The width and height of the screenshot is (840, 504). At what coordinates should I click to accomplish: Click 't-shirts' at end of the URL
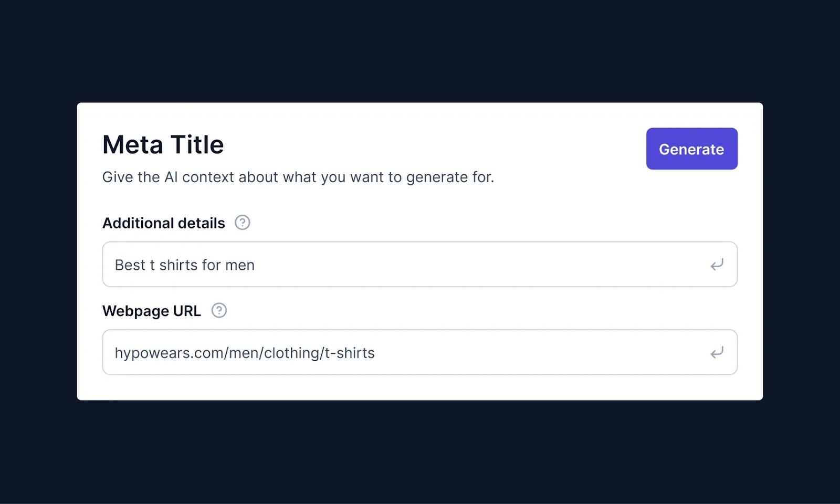pos(350,353)
